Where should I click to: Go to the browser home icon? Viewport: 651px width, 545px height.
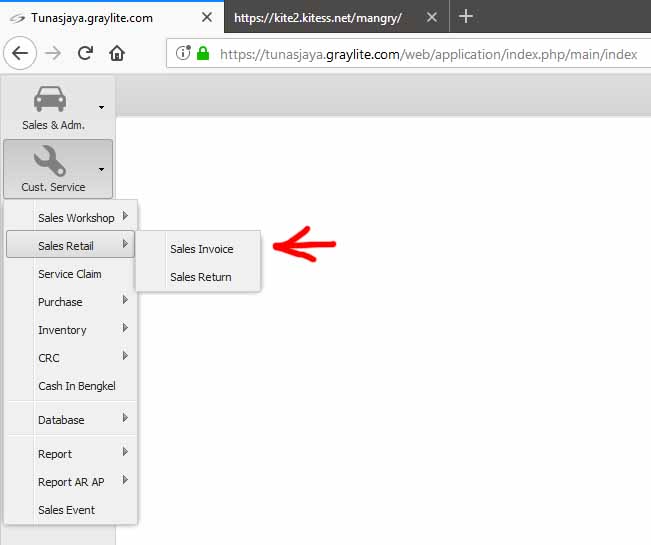click(x=117, y=54)
